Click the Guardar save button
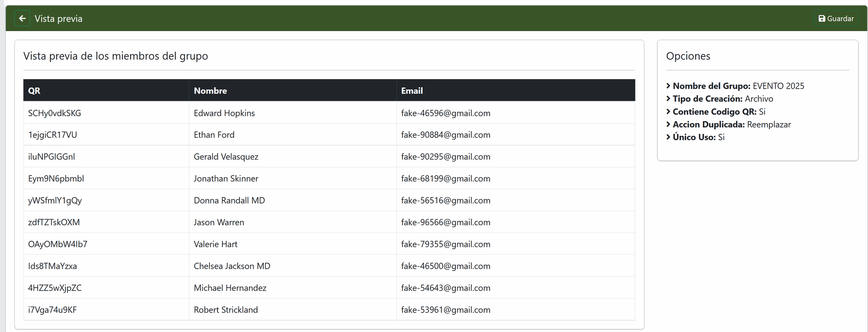The width and height of the screenshot is (868, 332). pyautogui.click(x=836, y=19)
